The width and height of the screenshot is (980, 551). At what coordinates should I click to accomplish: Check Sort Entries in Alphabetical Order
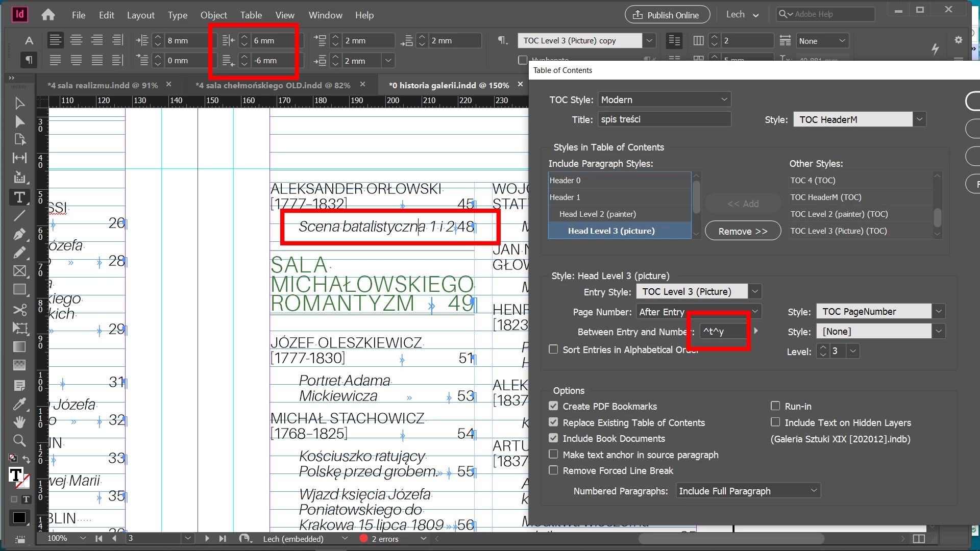553,349
